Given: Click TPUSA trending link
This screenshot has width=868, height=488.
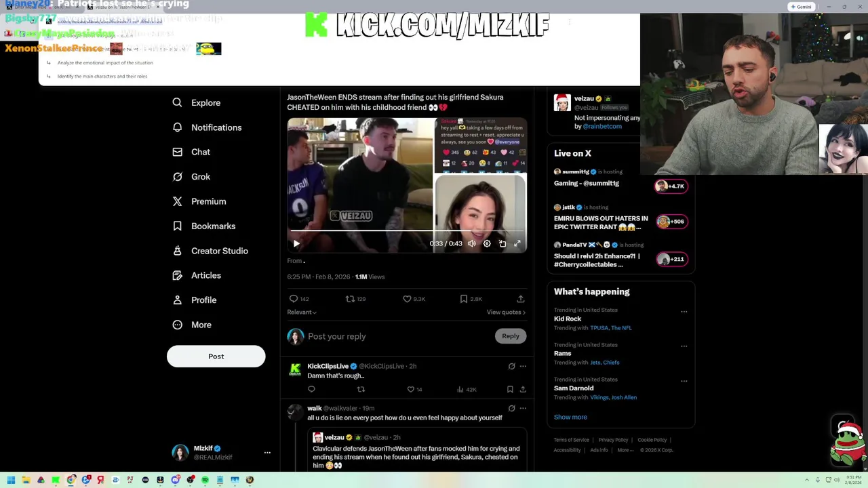Looking at the screenshot, I should click(x=599, y=328).
